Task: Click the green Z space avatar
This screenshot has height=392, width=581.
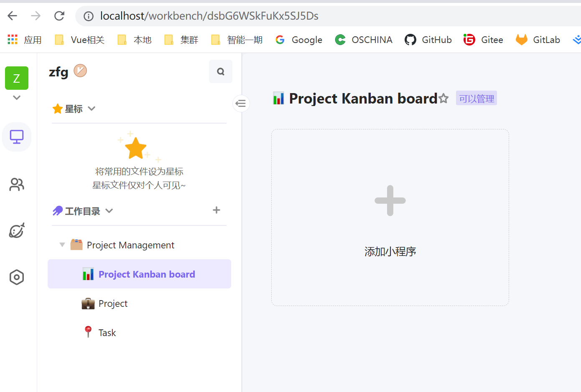Action: 17,78
